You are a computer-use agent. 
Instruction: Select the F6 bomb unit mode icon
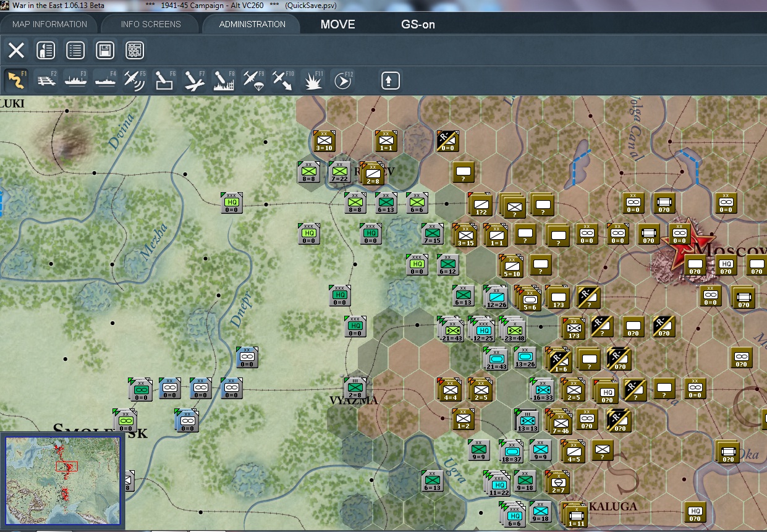click(164, 80)
